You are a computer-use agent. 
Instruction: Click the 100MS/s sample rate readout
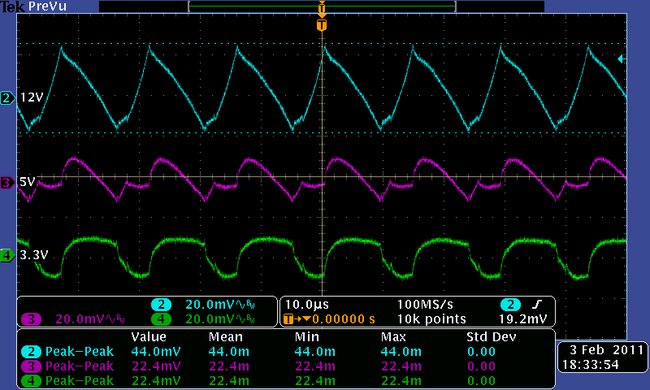(425, 305)
